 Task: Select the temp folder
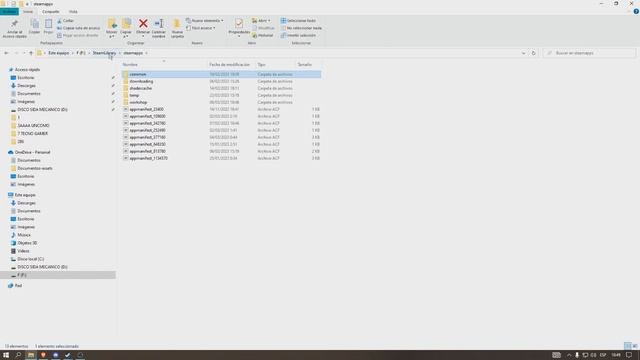pos(134,95)
